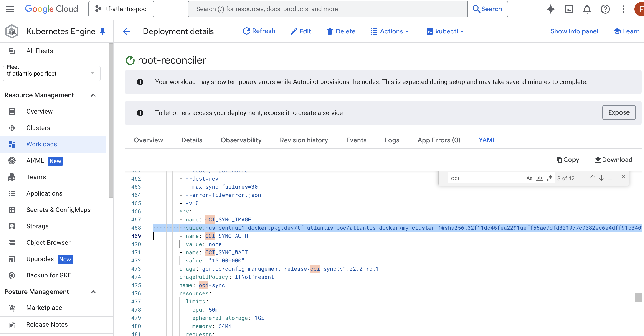Screen dimensions: 644x336
Task: Collapse the Resource Management section
Action: 93,95
